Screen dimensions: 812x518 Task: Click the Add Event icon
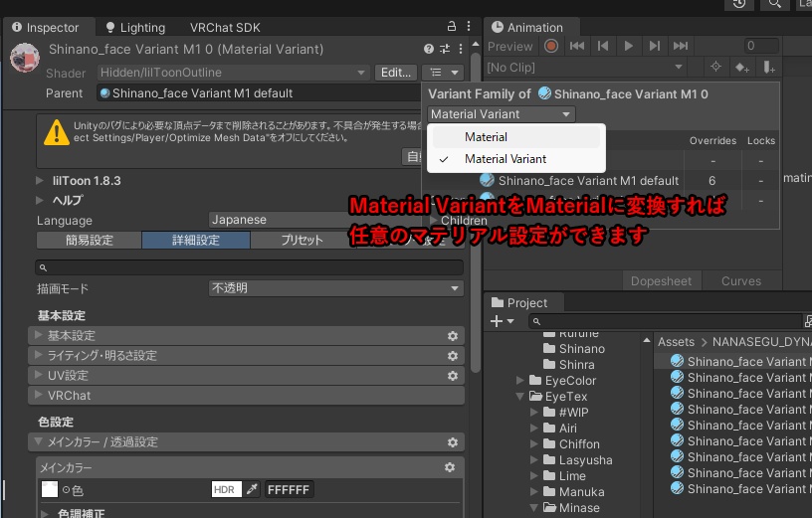pos(769,68)
